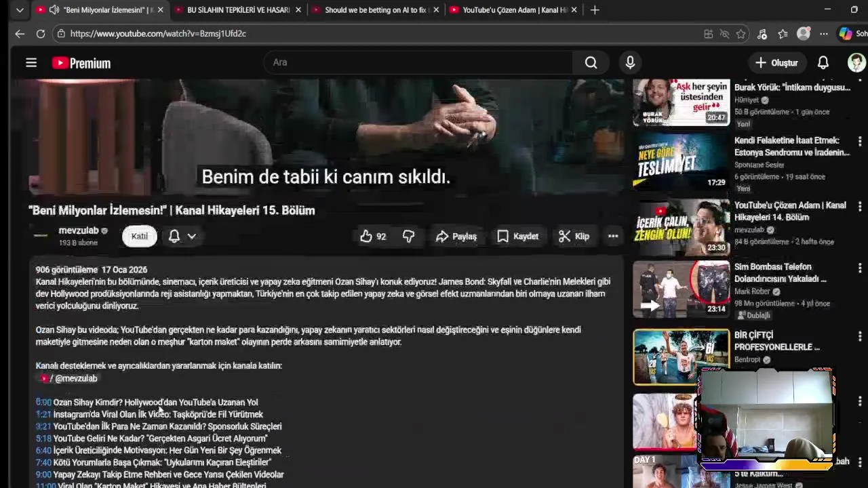Jump to 9:00 "Yapay Zekayı Takip Etme" timestamp

pos(43,474)
